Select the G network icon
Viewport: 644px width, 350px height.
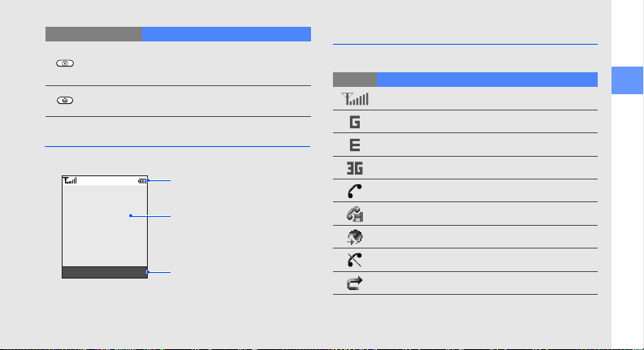355,122
